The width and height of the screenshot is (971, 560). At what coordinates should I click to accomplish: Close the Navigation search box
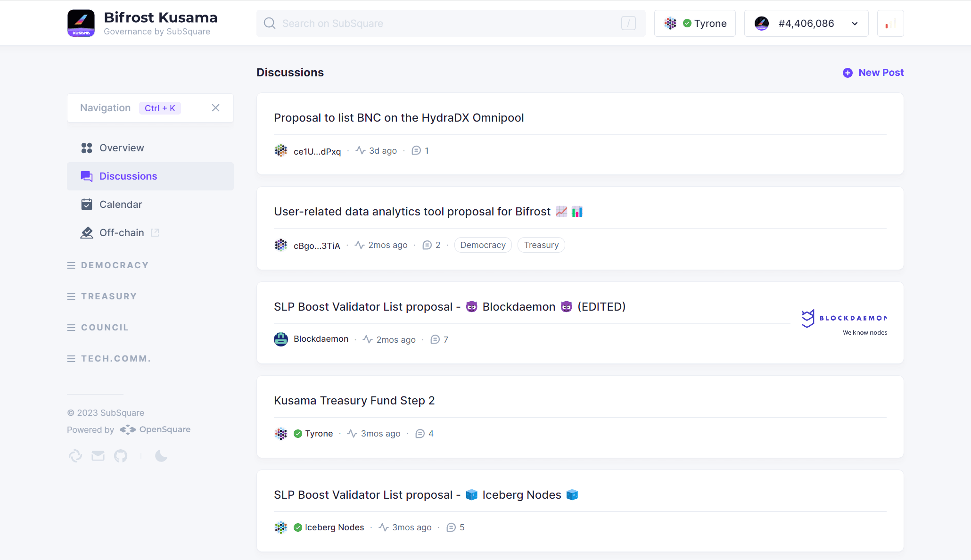click(215, 108)
